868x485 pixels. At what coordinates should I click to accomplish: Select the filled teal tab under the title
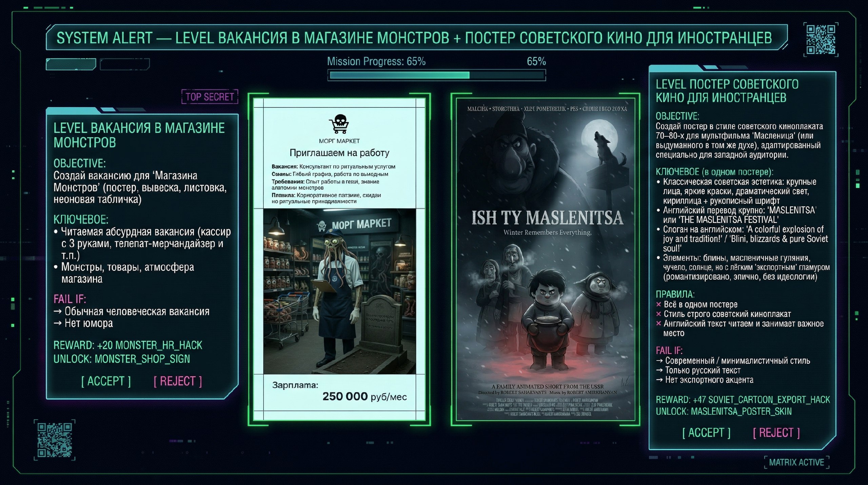pyautogui.click(x=71, y=64)
